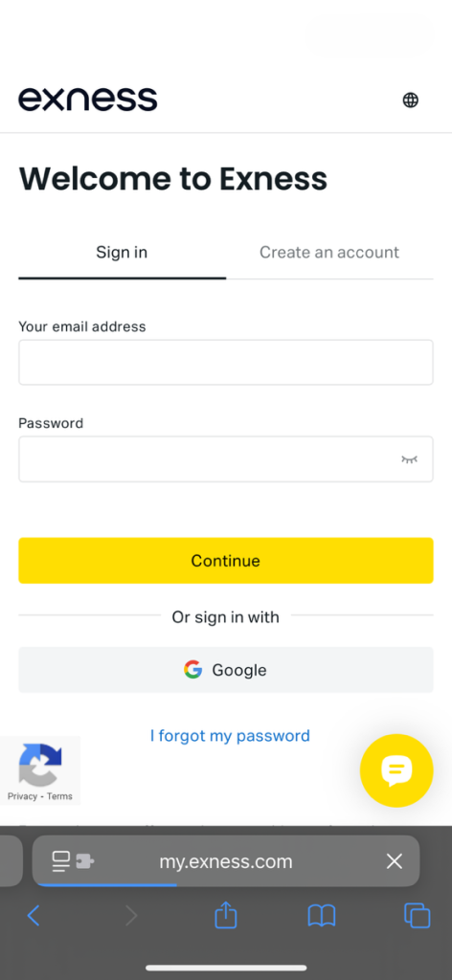This screenshot has height=980, width=452.
Task: Tap the my.exness.com address bar
Action: click(226, 861)
